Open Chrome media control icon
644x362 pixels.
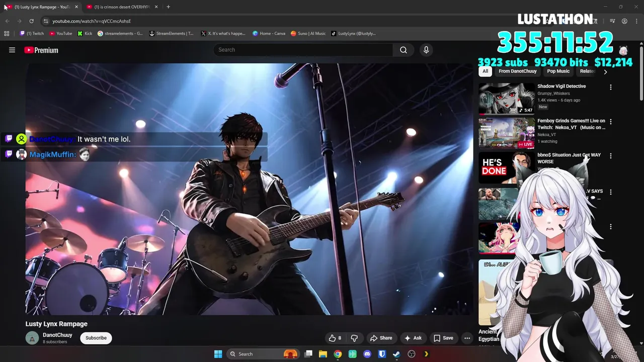(612, 21)
